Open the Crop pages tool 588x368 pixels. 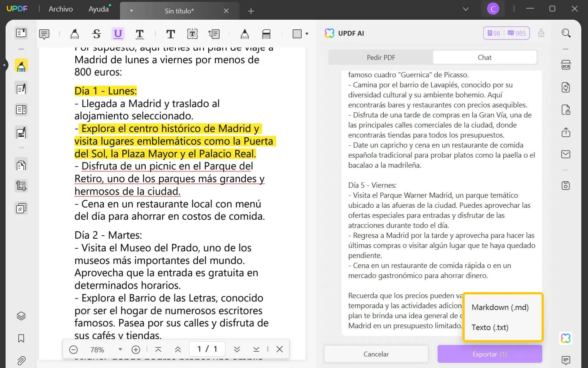click(21, 186)
